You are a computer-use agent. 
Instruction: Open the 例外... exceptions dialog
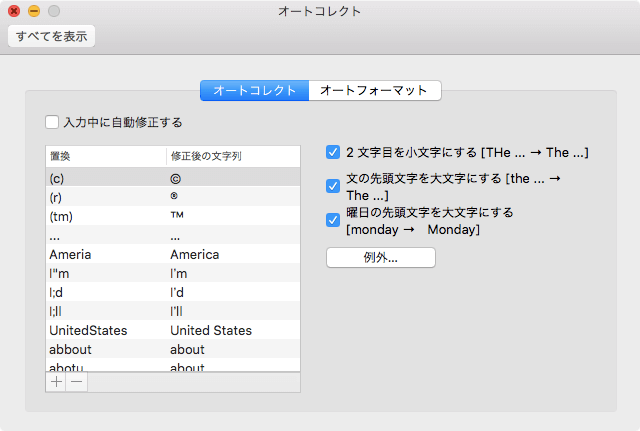381,258
